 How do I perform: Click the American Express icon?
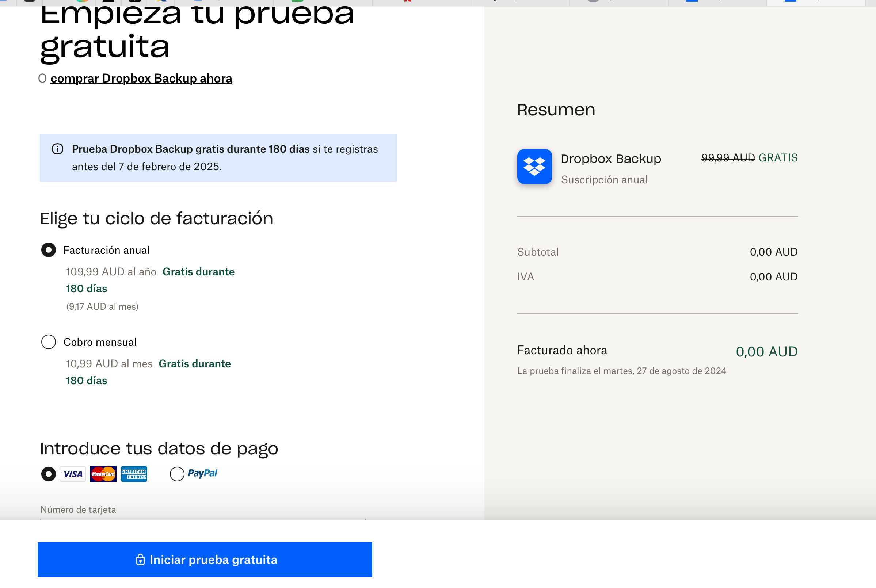tap(134, 474)
